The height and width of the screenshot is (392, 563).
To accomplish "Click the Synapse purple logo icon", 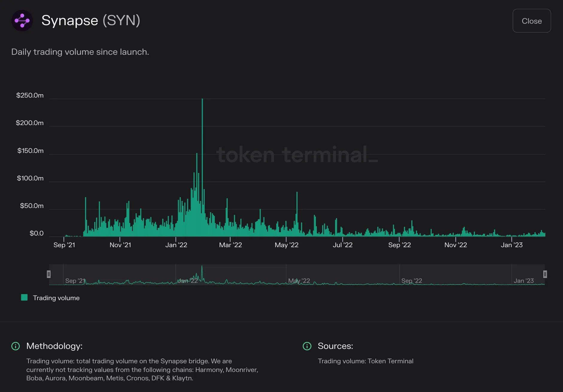I will pos(22,21).
